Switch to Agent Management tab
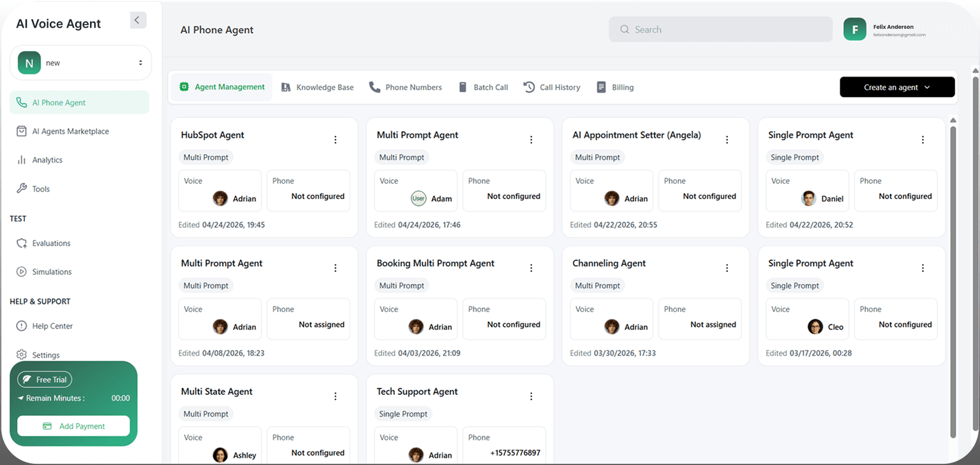This screenshot has height=465, width=980. (221, 87)
